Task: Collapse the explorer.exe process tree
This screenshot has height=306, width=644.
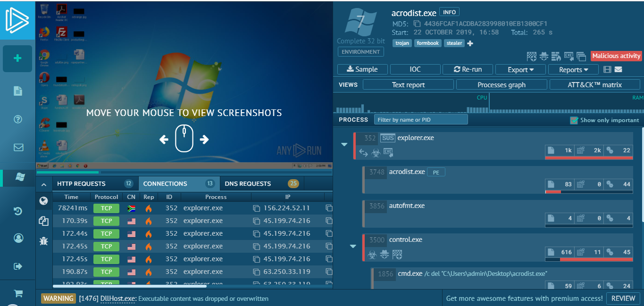Action: [x=344, y=144]
